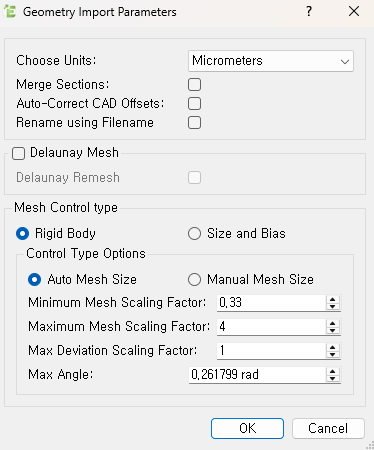
Task: Decrease Max Angle using down arrow
Action: coord(333,378)
